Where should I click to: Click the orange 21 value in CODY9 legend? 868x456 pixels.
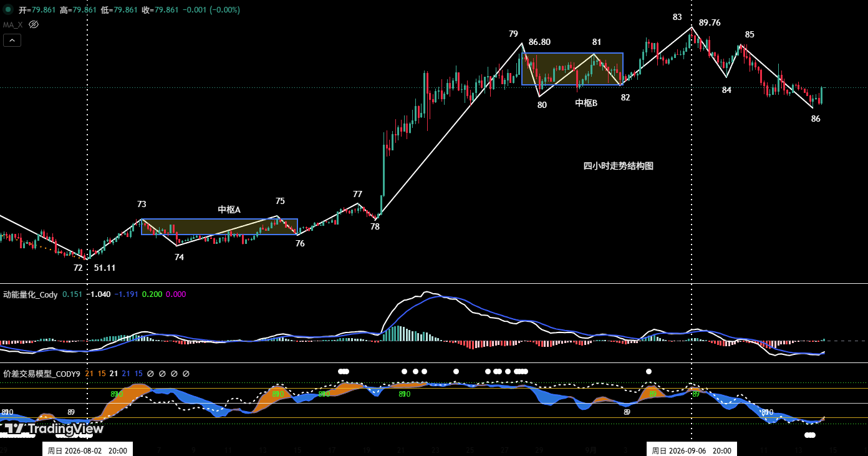pyautogui.click(x=89, y=374)
